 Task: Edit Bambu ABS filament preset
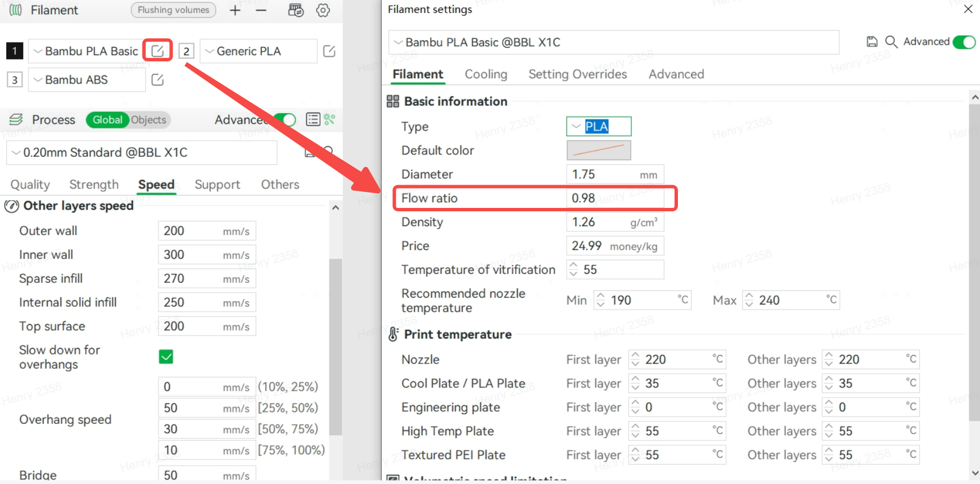click(x=158, y=80)
